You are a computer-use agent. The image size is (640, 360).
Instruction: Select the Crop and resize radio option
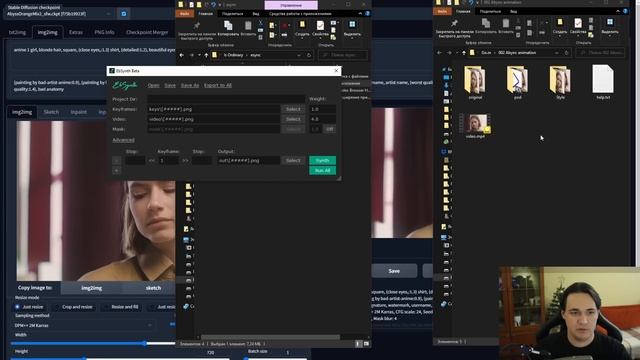[x=73, y=307]
